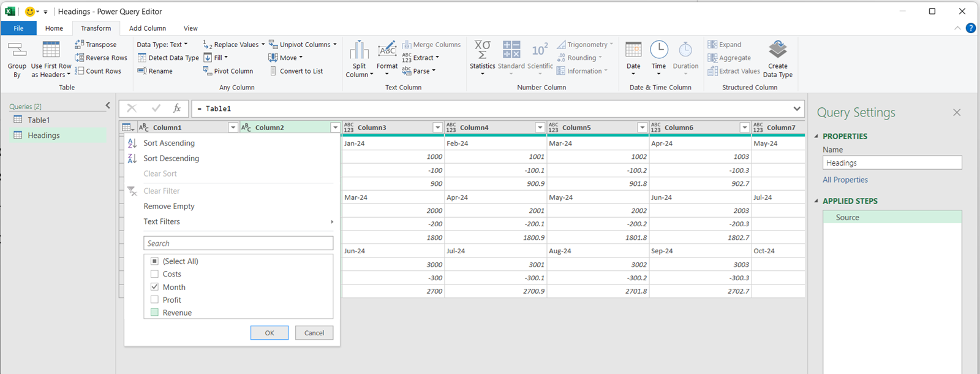The width and height of the screenshot is (980, 374).
Task: Expand the Data Type: Text dropdown
Action: tap(162, 45)
